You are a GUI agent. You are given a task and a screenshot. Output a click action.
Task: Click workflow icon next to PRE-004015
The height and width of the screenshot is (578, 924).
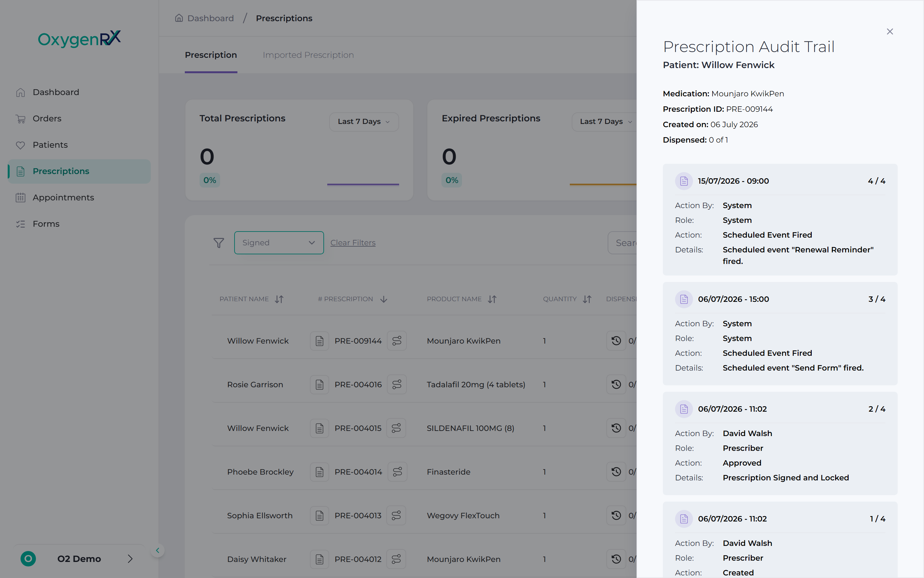(x=396, y=428)
